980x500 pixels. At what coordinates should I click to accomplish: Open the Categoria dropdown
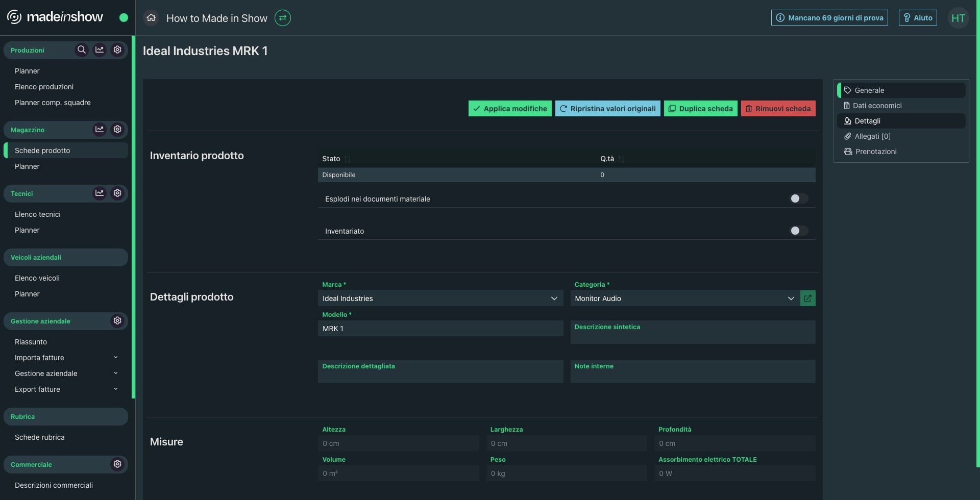pyautogui.click(x=684, y=298)
